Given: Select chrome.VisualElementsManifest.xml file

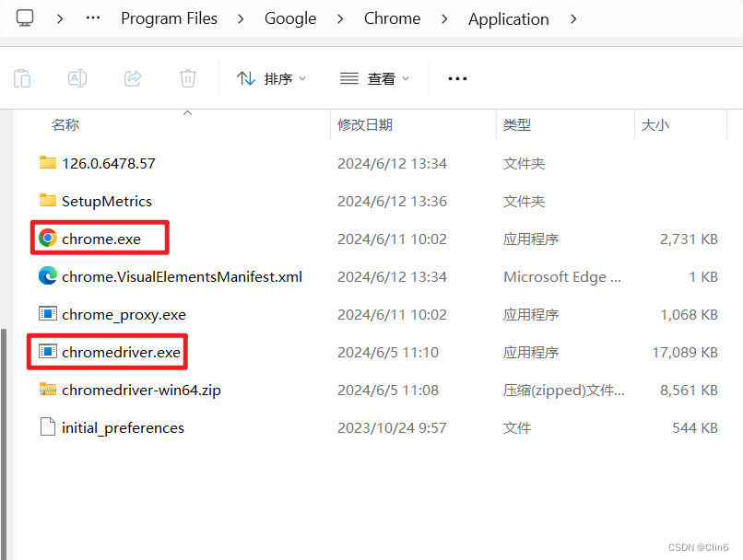Looking at the screenshot, I should coord(183,275).
